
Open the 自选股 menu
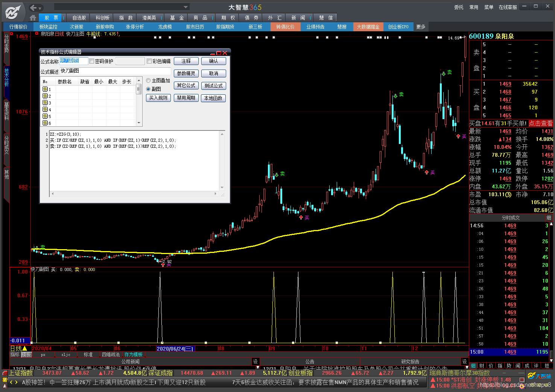pos(79,18)
